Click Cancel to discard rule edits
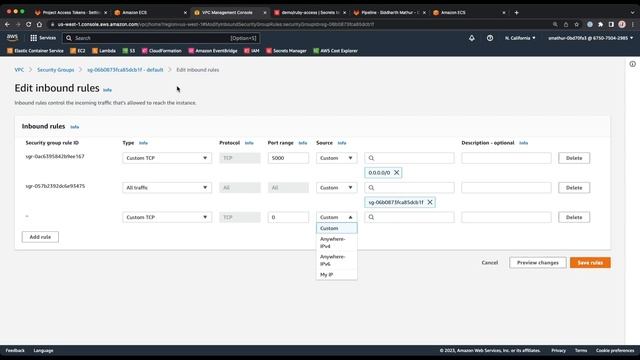Screen dimensions: 640x360 489,262
